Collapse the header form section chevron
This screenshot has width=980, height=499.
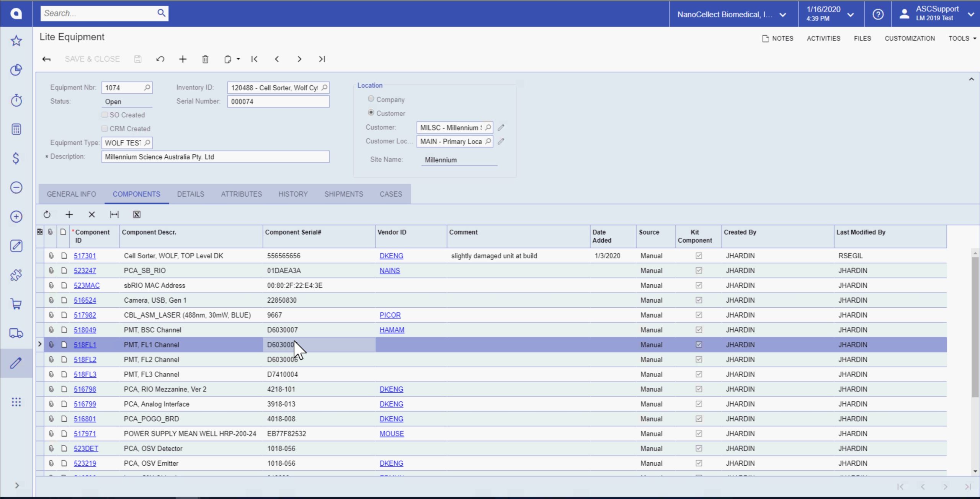tap(971, 79)
